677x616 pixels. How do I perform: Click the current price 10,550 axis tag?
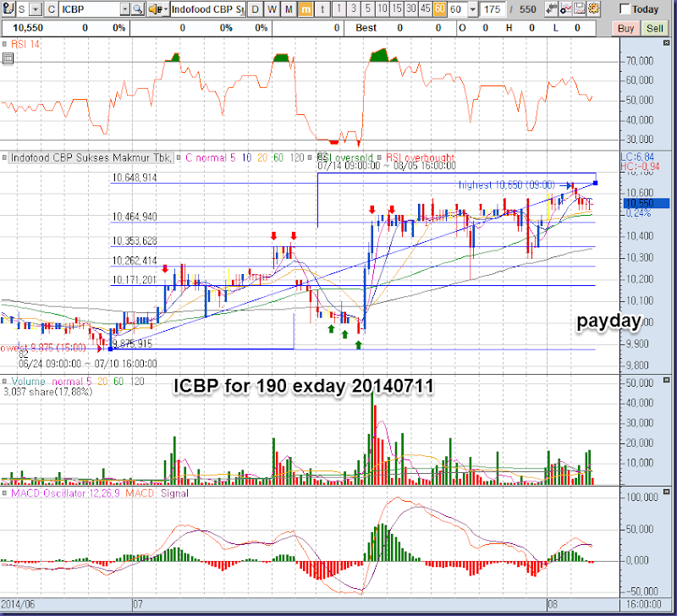click(x=646, y=203)
